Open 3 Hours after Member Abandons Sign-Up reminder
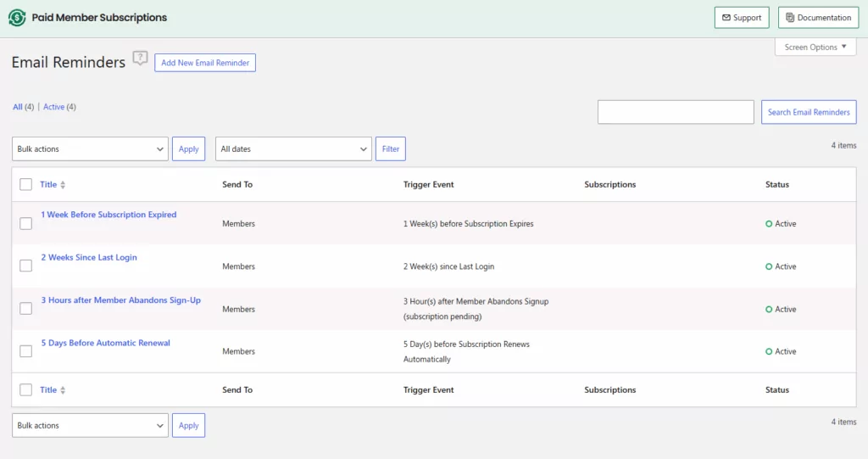 tap(120, 300)
